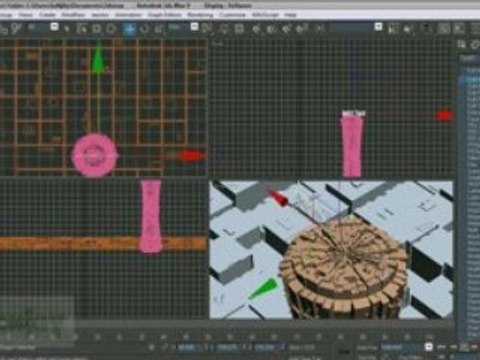
Task: Select the Select and Manipulate tool
Action: 224,29
